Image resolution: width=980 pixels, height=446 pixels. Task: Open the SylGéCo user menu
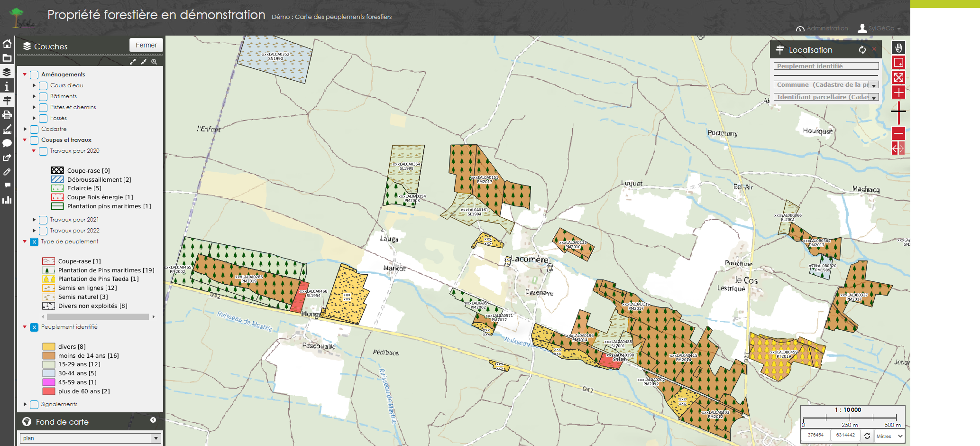tap(880, 28)
